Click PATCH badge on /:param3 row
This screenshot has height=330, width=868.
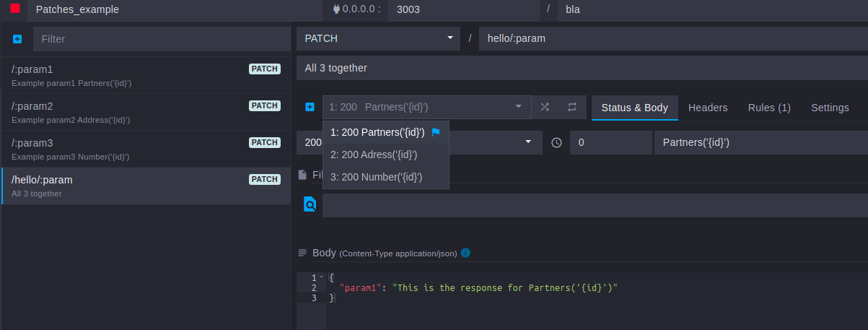tap(264, 143)
